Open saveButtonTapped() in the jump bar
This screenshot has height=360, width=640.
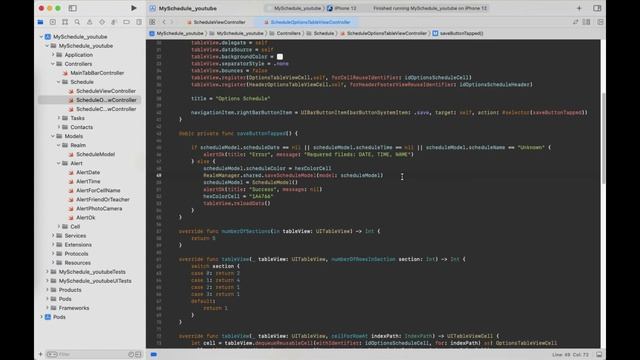[x=458, y=33]
